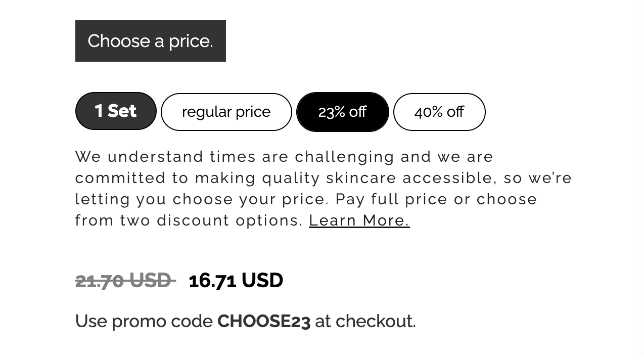Switch discount to 40% off
This screenshot has width=644, height=356.
(439, 112)
